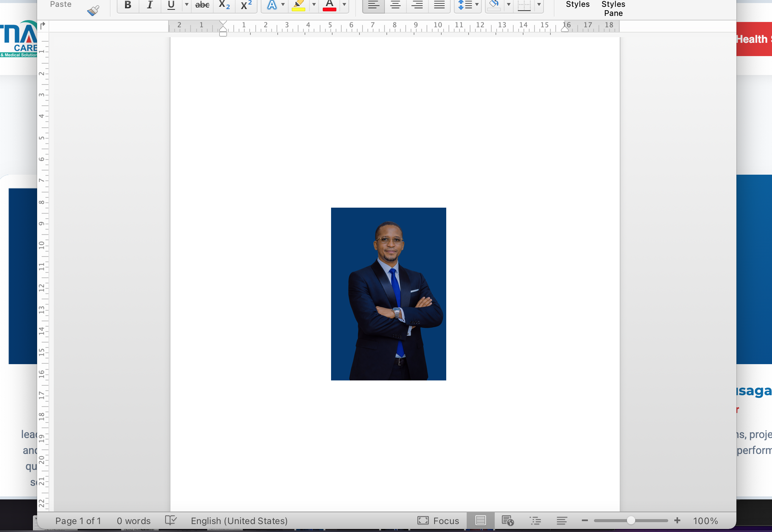Apply superscript formatting
Image resolution: width=772 pixels, height=532 pixels.
pos(246,5)
